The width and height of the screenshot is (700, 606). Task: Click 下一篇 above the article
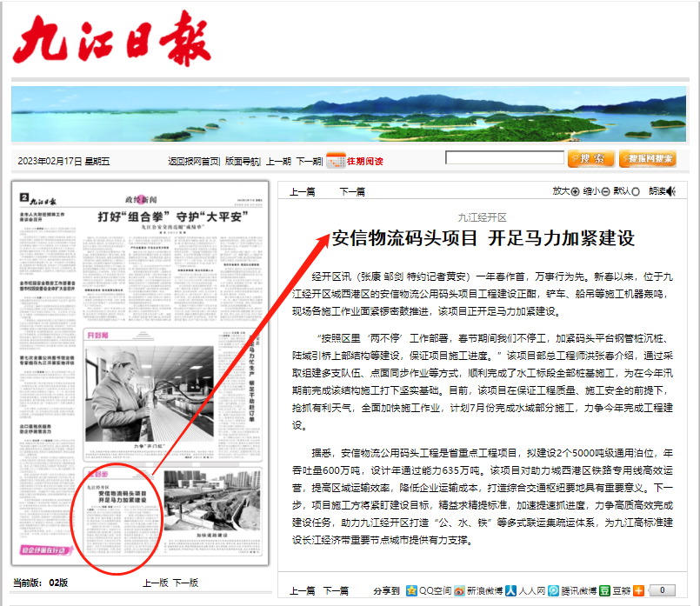click(352, 192)
